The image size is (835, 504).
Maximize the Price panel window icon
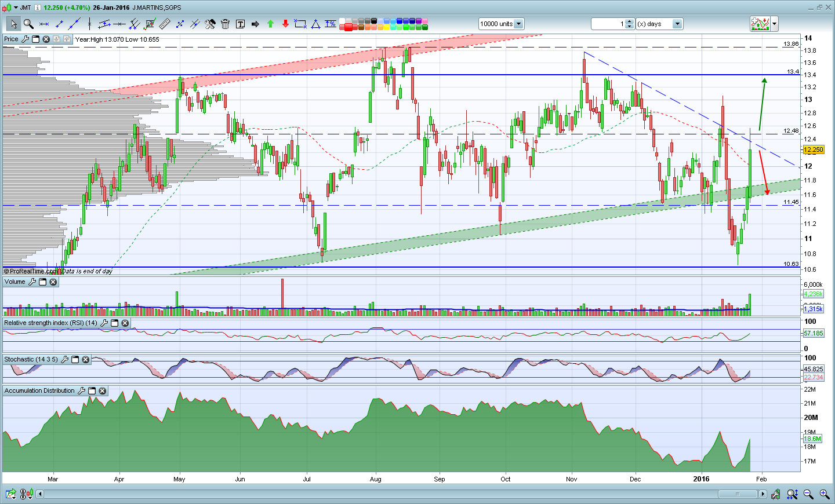pos(35,39)
